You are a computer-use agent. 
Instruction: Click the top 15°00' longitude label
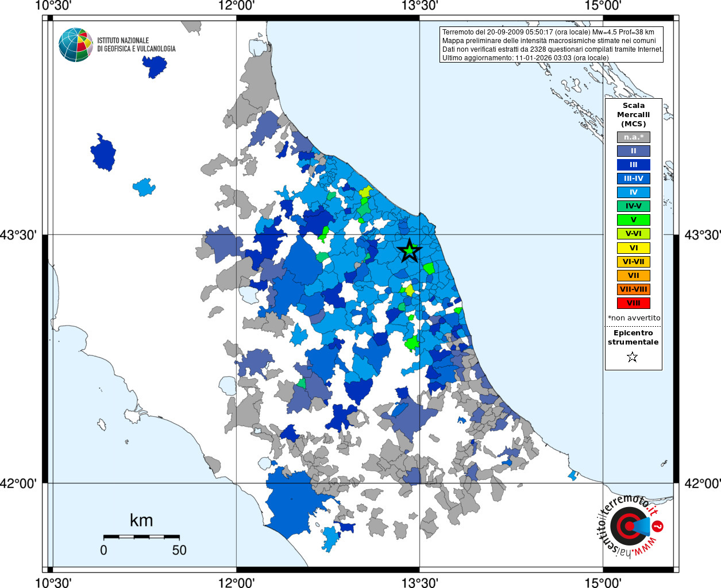coord(603,6)
